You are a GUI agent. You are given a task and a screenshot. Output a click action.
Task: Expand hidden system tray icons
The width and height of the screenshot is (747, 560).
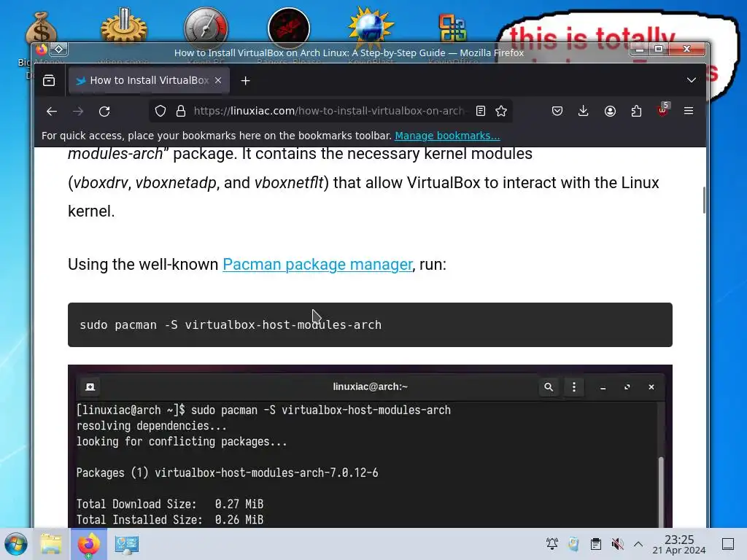(638, 544)
